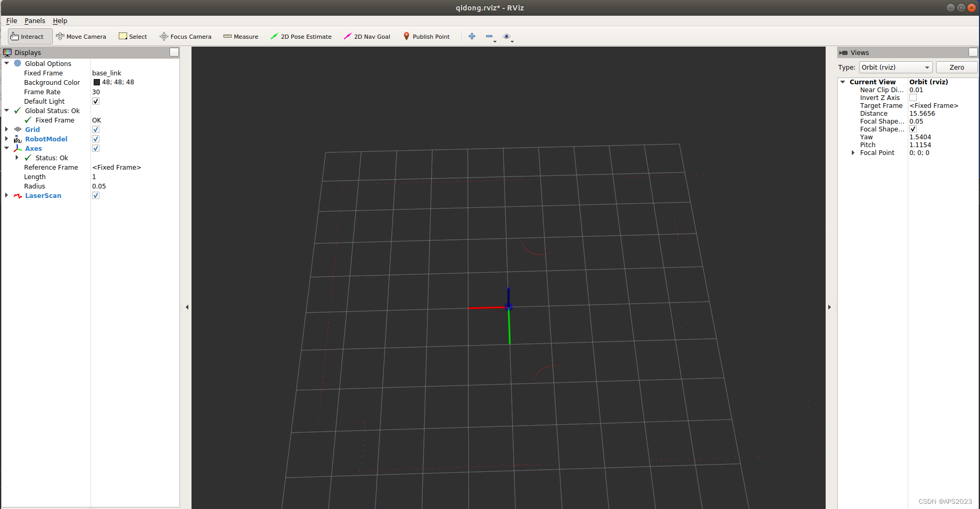
Task: Click the Focus Camera tool
Action: (186, 37)
